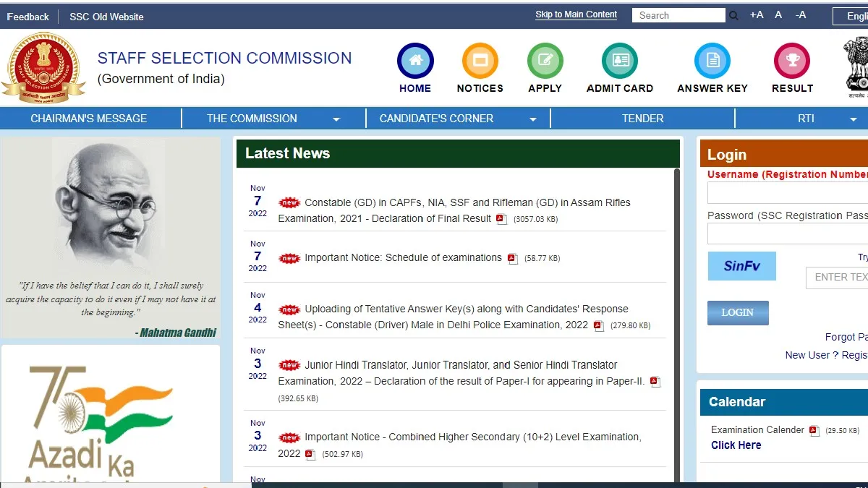Click the LOGIN button
The height and width of the screenshot is (488, 868).
tap(738, 312)
